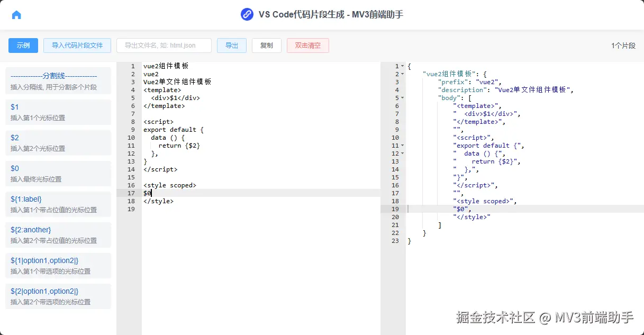
Task: Insert the $2 second cursor position
Action: click(x=58, y=143)
